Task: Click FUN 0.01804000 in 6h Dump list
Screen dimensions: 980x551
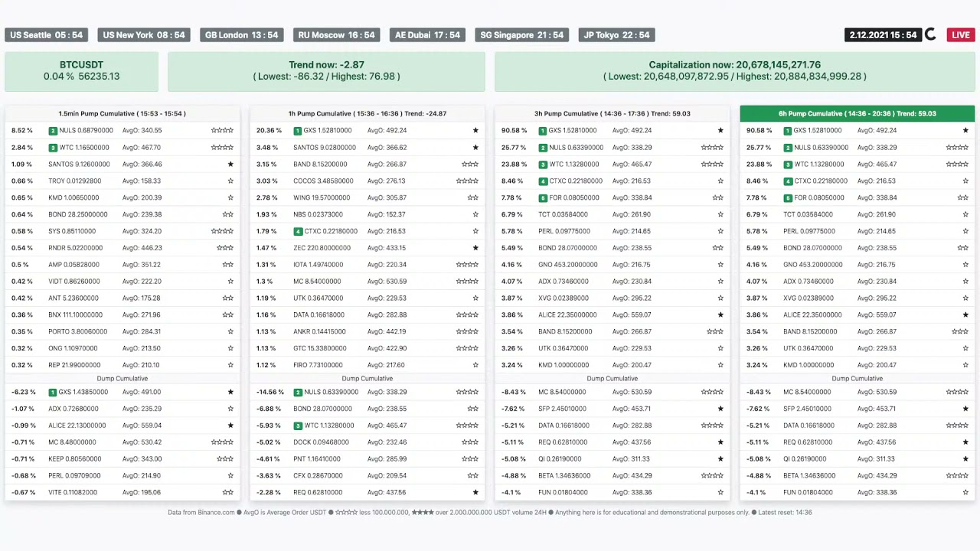Action: pyautogui.click(x=808, y=493)
